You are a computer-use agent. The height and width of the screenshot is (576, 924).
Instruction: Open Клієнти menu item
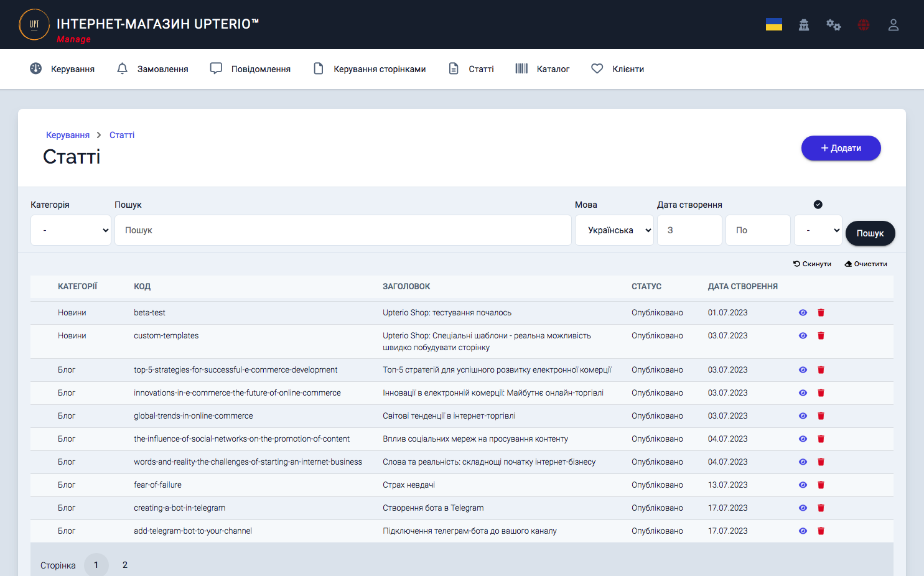coord(617,69)
